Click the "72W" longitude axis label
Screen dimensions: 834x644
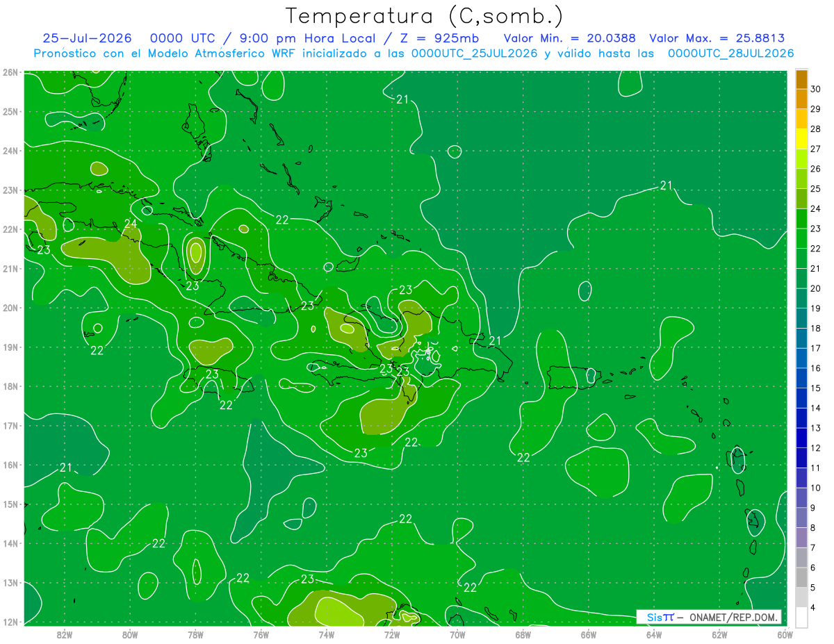(x=392, y=634)
